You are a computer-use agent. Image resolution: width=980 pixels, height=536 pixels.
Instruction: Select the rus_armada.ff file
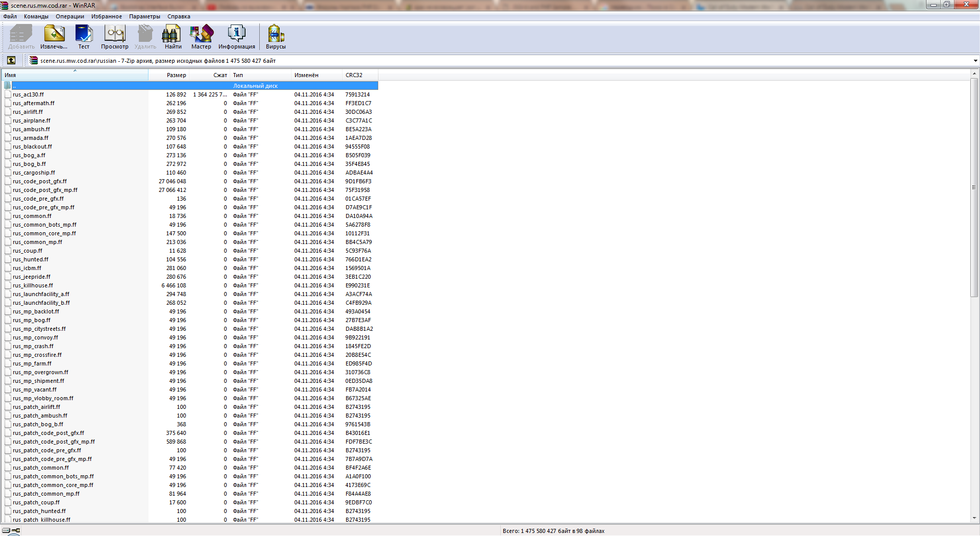click(x=31, y=138)
